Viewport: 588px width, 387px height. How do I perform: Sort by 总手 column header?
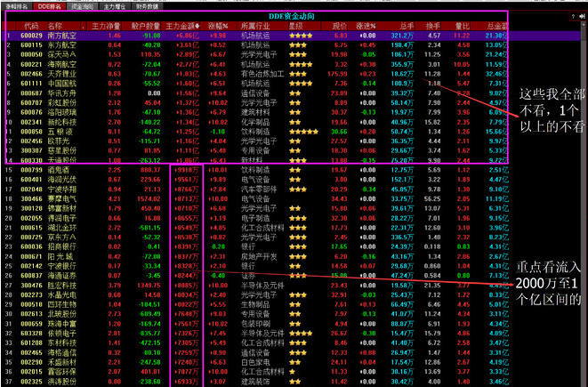pos(407,27)
